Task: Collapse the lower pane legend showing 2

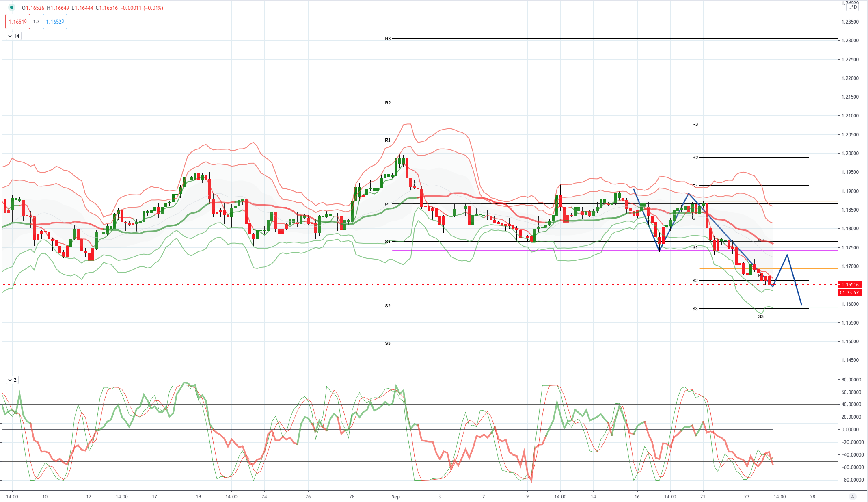Action: click(12, 380)
